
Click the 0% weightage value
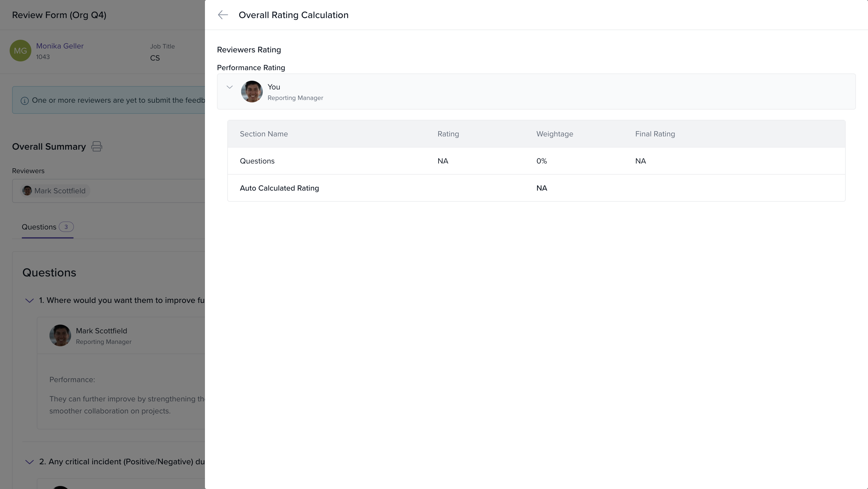pos(542,161)
